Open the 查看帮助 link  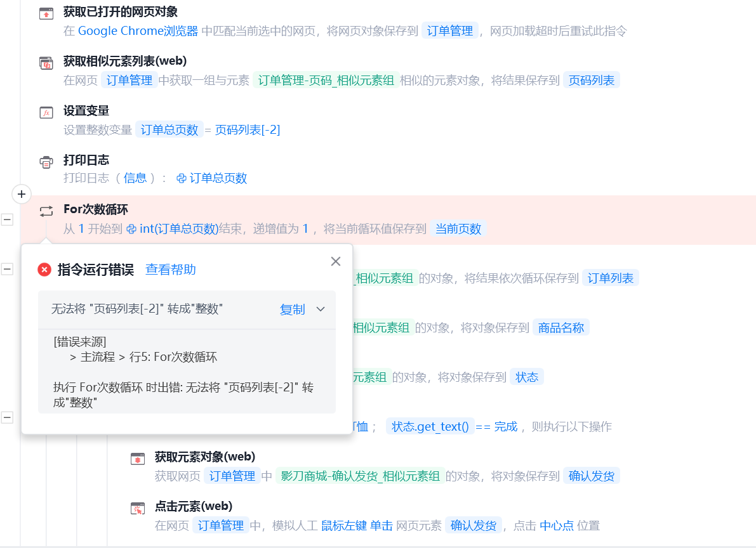point(171,270)
